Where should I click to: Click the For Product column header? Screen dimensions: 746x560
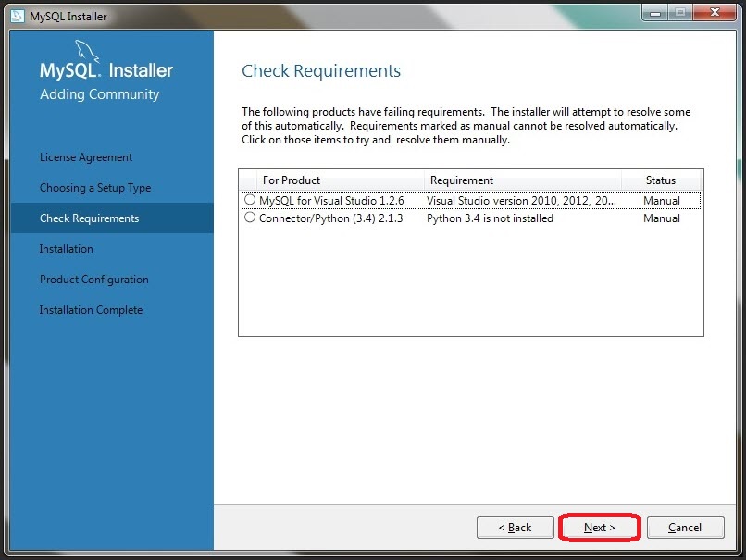click(341, 180)
